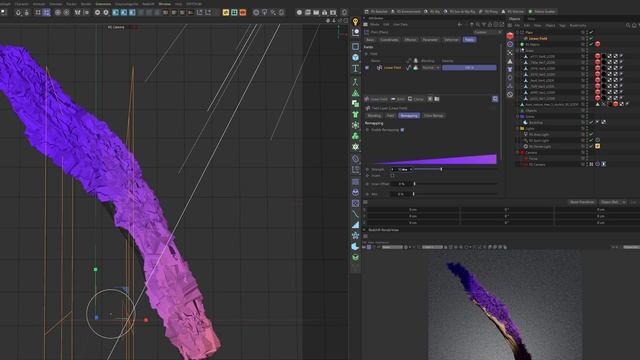
Task: Open the Normal blending mode dropdown
Action: point(431,68)
